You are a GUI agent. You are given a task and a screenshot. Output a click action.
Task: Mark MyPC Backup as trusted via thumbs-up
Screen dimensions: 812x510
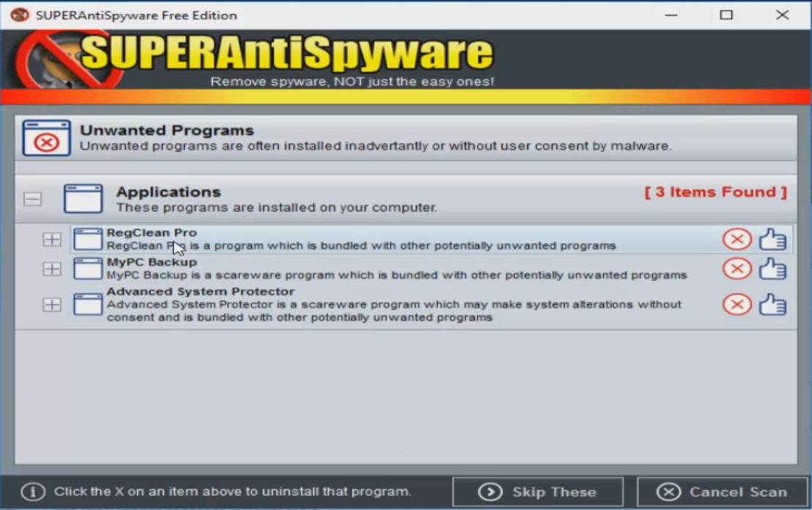point(772,269)
